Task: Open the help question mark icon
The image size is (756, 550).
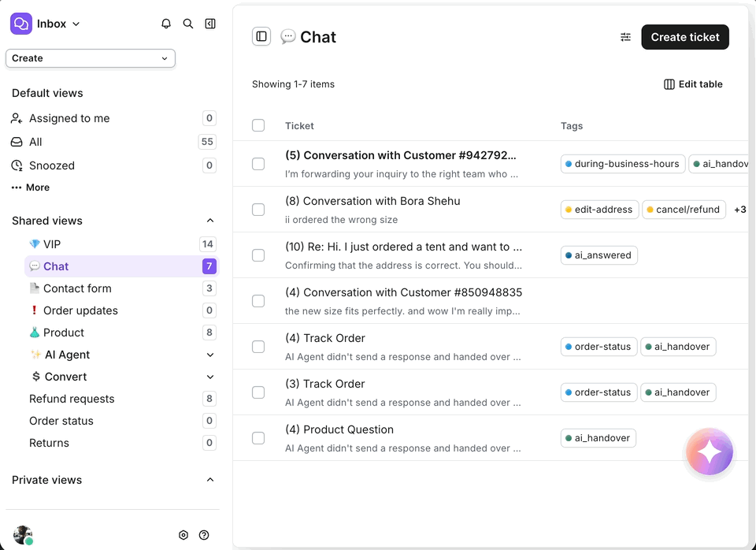Action: click(204, 534)
